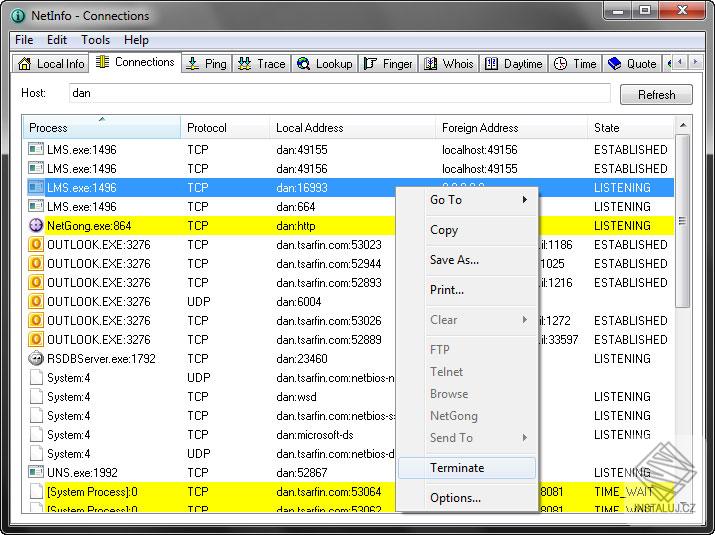Click the Ping tab icon

[193, 64]
